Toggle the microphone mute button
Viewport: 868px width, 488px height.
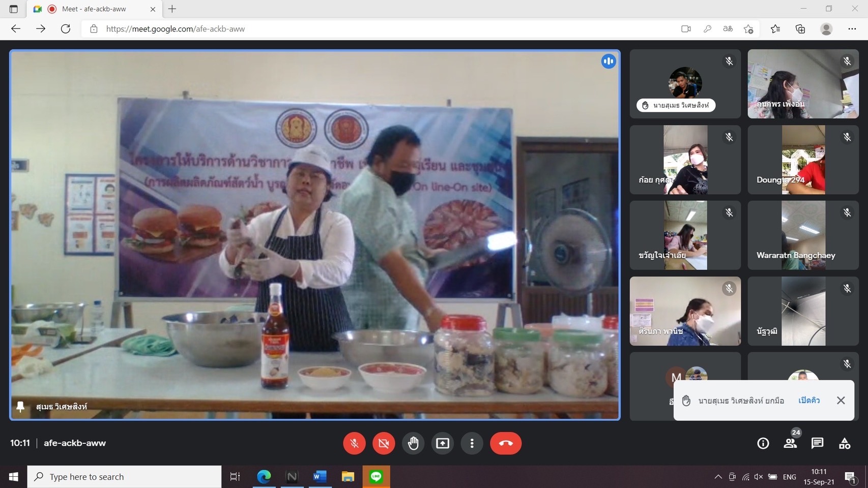pos(354,443)
